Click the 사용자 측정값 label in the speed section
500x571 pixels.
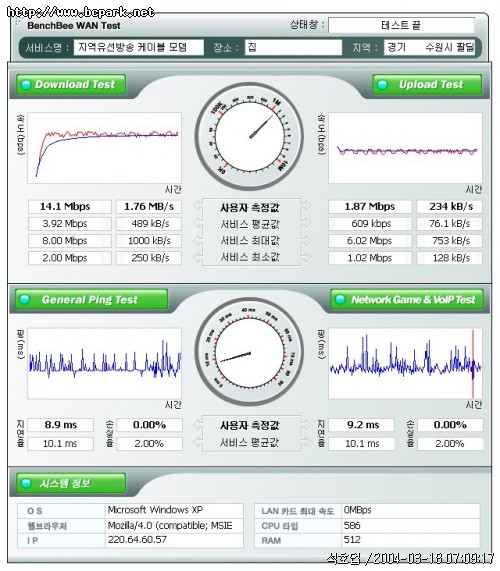250,208
